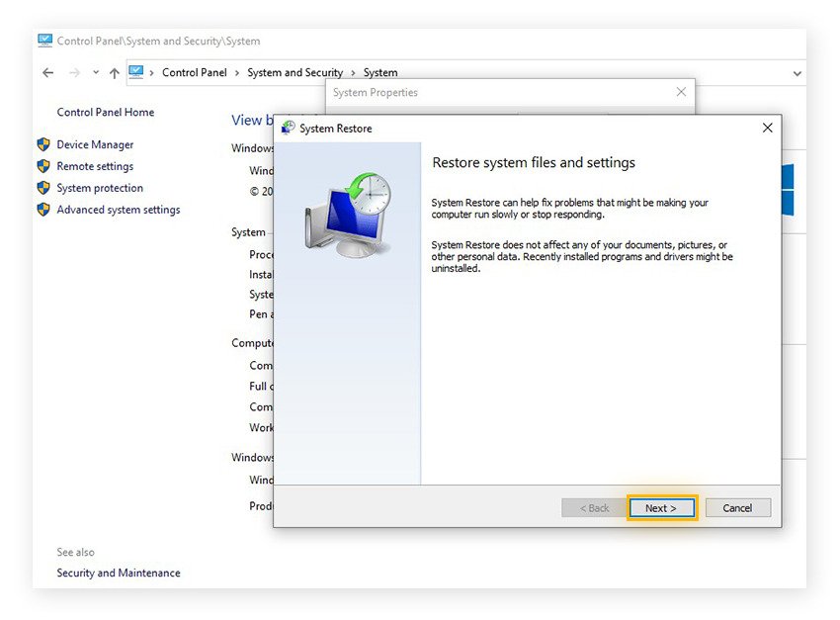Open System protection link
The image size is (840, 620).
point(100,188)
